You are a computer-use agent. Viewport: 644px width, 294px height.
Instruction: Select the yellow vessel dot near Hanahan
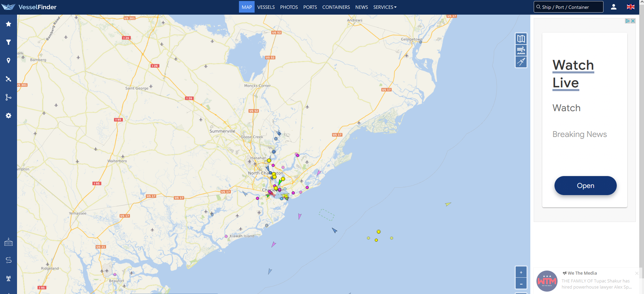[x=269, y=160]
